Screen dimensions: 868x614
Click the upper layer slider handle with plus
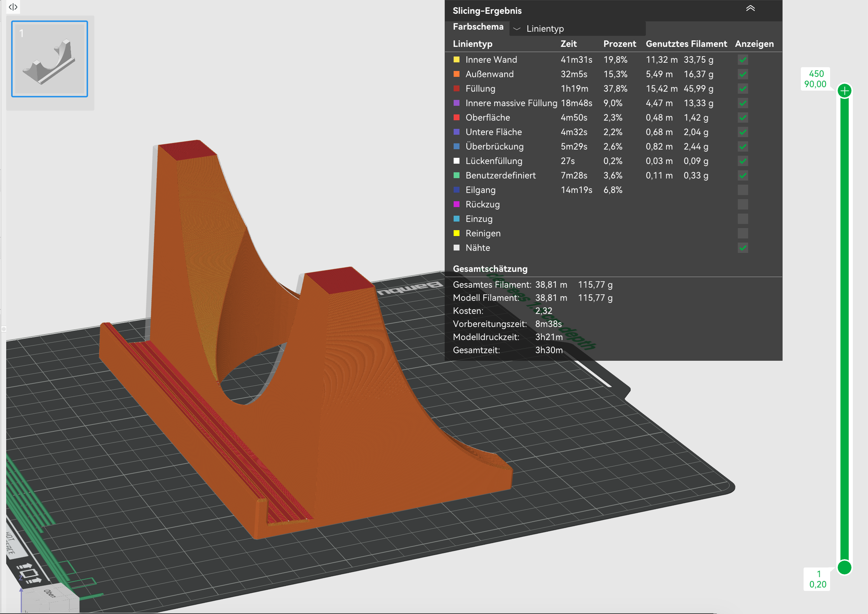[x=844, y=91]
